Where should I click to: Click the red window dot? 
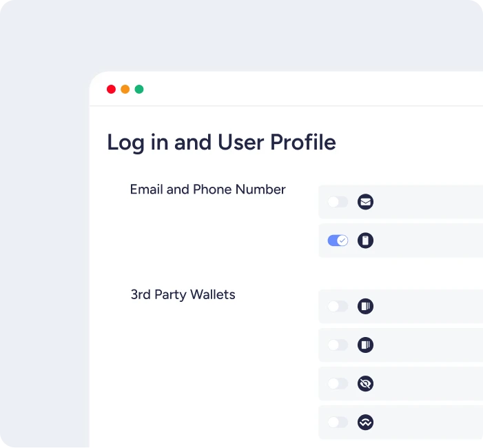pyautogui.click(x=111, y=89)
